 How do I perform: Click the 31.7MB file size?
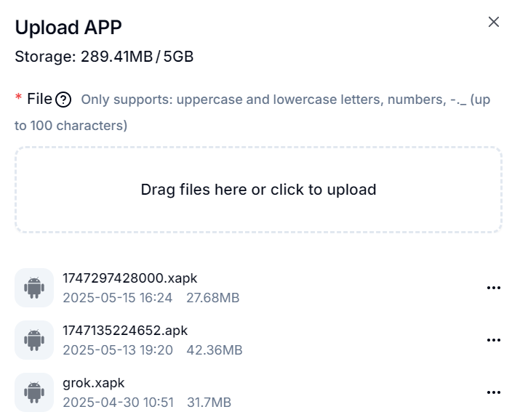point(209,403)
